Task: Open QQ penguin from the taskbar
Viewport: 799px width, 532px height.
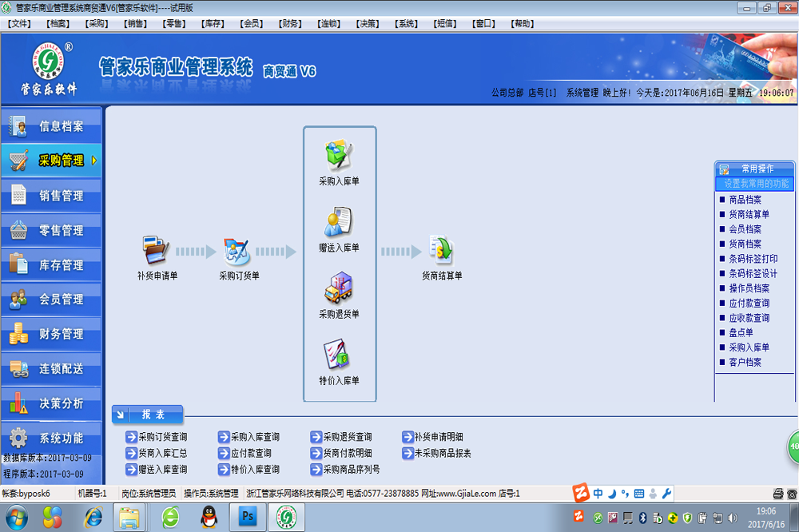Action: point(209,518)
